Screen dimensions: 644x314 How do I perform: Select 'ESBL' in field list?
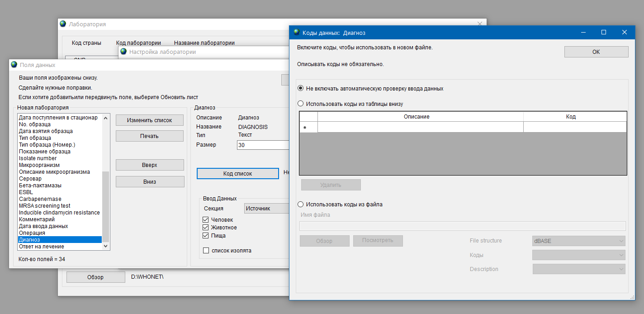(60, 192)
